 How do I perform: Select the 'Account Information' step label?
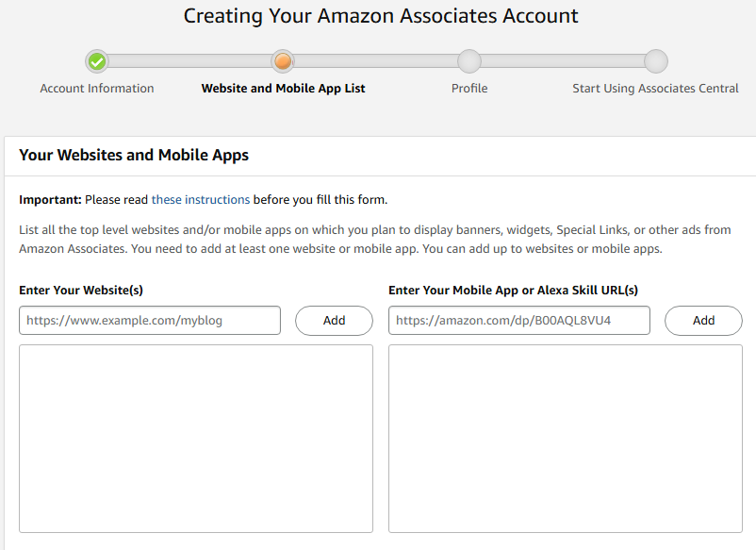(97, 89)
